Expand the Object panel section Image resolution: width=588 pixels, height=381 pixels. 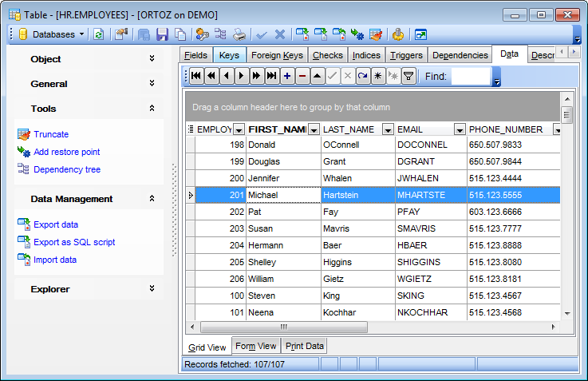pos(152,59)
